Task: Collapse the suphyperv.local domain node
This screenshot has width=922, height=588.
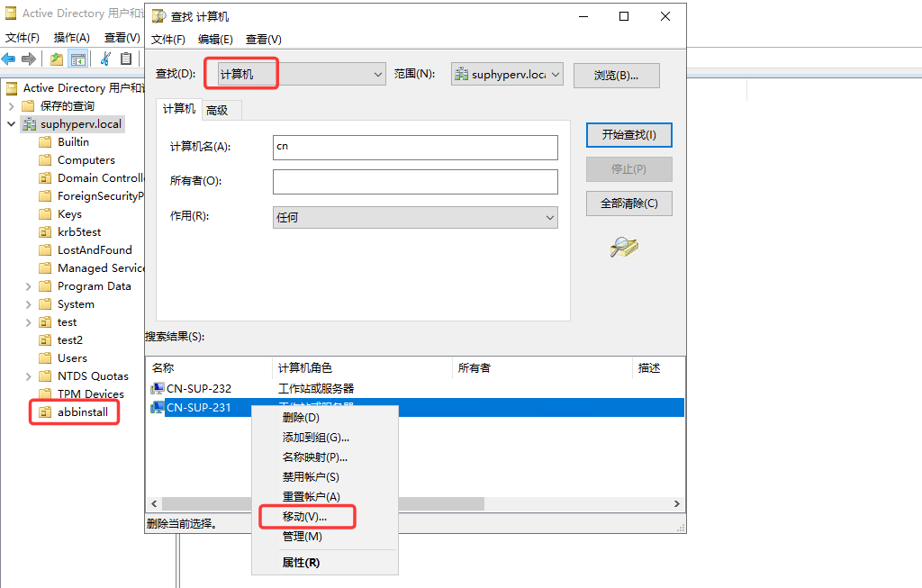Action: pyautogui.click(x=11, y=124)
